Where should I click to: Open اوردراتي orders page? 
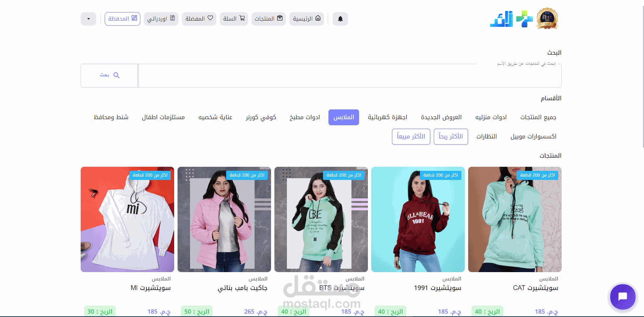click(161, 19)
